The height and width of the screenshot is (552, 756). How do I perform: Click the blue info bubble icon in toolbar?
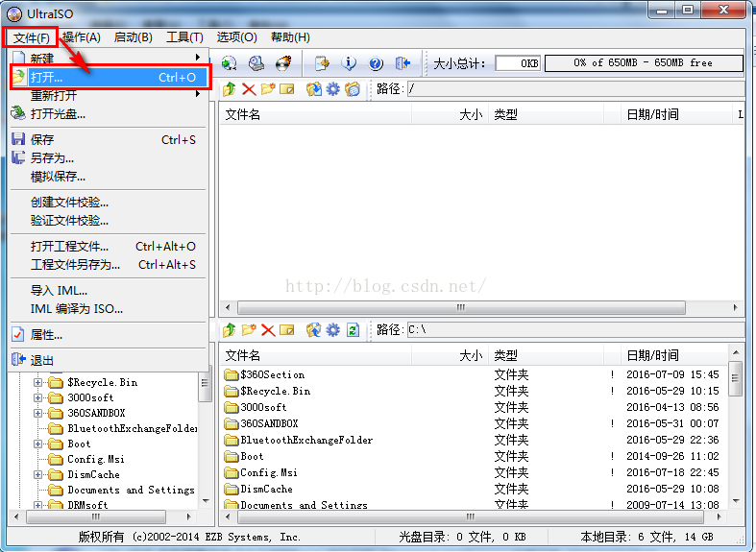[x=349, y=63]
